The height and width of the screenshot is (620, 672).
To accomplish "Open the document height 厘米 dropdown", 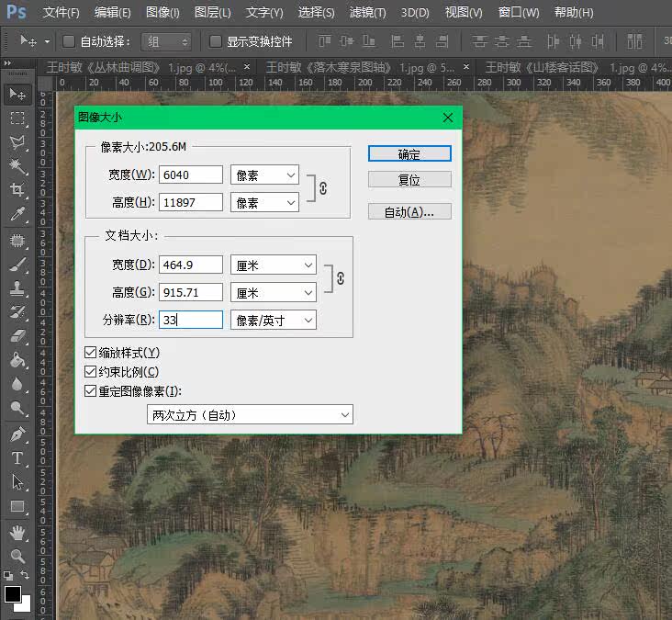I will 274,292.
